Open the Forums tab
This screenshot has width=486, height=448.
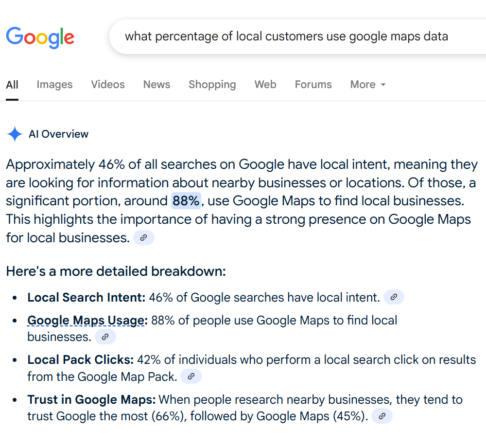(313, 84)
